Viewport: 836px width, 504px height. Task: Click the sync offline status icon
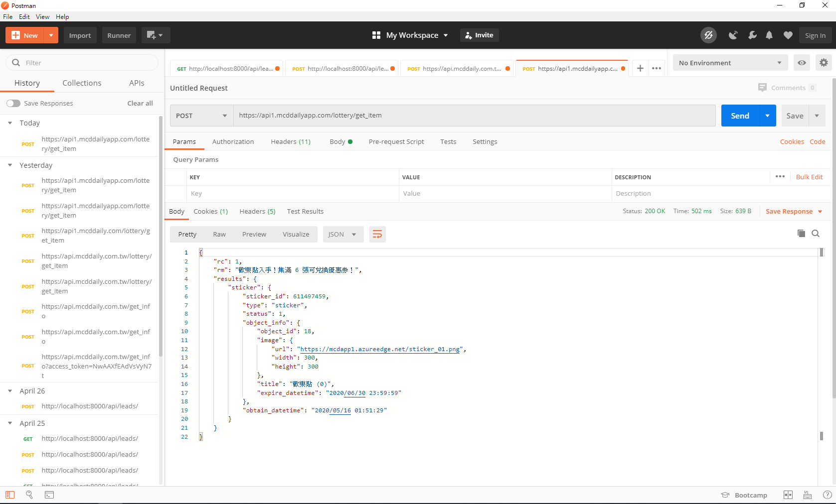tap(708, 35)
